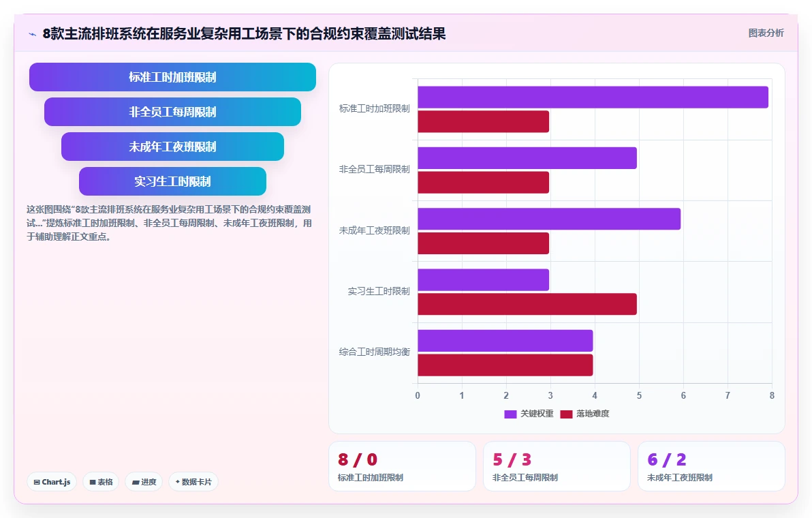Toggle the 落地难度 legend swatch

(566, 414)
